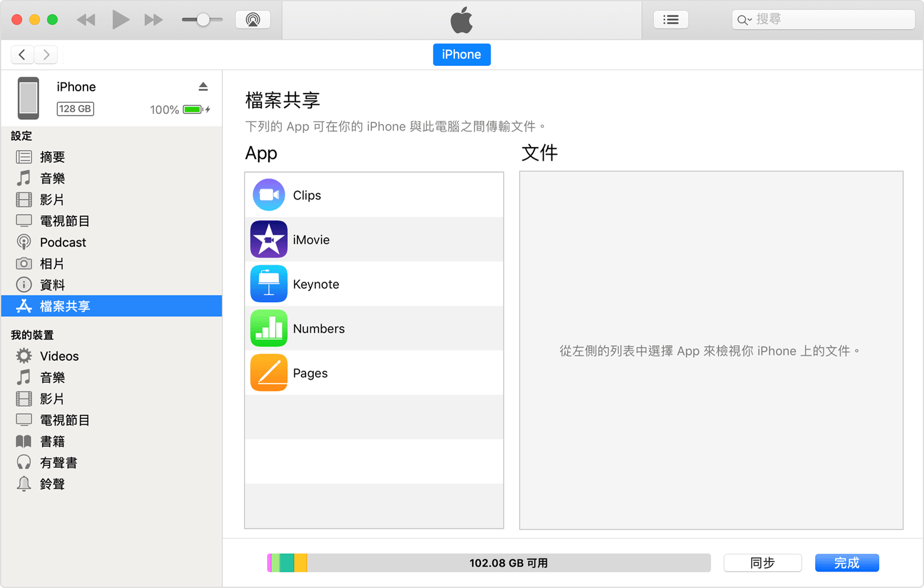The height and width of the screenshot is (588, 924).
Task: Open the AirPlay output menu
Action: coord(253,20)
